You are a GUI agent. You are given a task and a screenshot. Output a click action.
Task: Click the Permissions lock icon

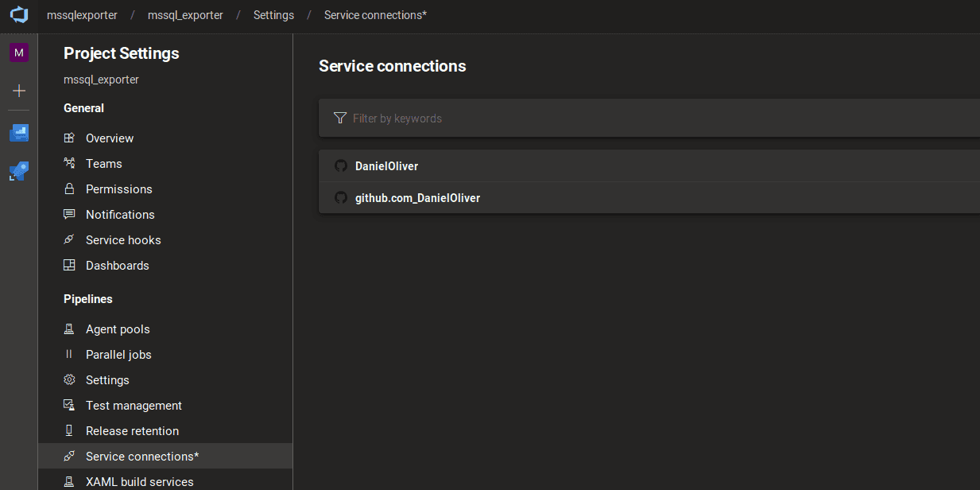coord(69,189)
